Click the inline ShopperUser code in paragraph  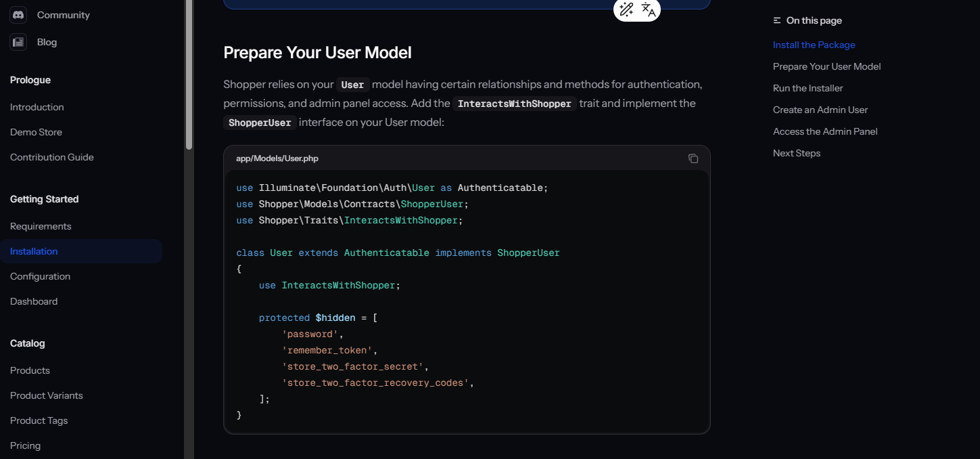[x=260, y=123]
